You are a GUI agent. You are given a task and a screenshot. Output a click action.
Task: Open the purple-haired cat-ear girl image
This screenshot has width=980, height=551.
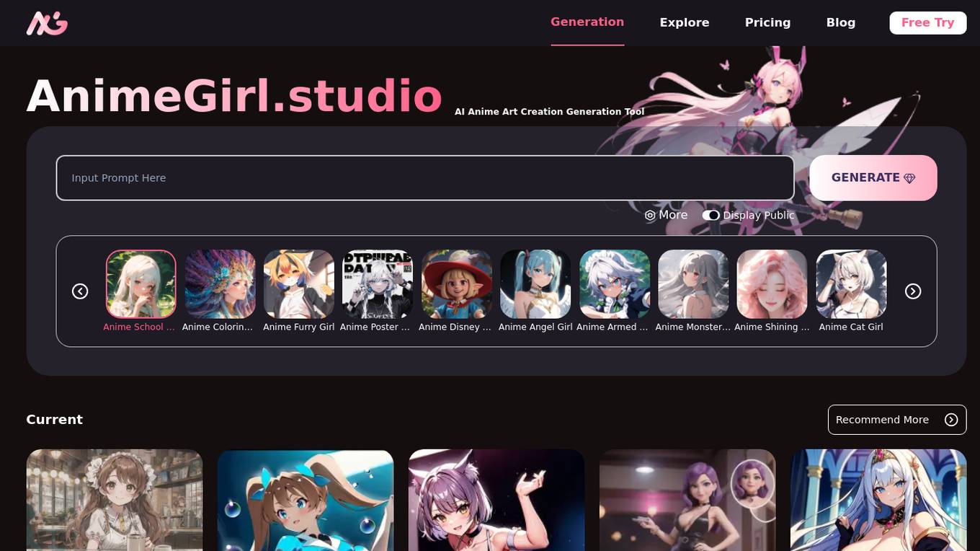[496, 500]
